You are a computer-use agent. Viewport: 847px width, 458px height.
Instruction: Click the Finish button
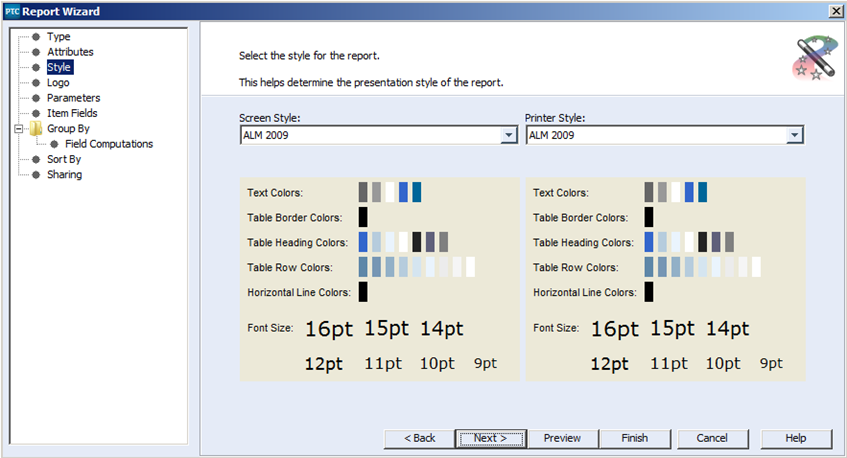coord(634,438)
